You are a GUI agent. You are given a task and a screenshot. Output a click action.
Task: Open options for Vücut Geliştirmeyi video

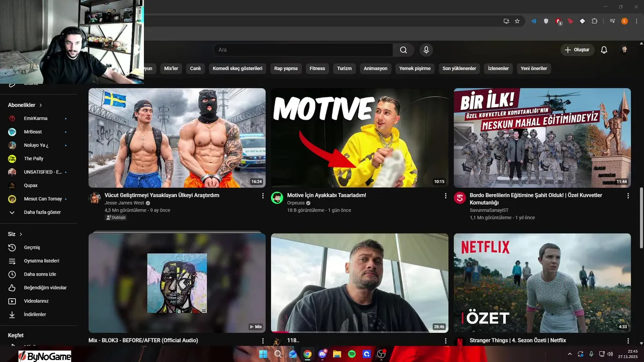(x=263, y=196)
